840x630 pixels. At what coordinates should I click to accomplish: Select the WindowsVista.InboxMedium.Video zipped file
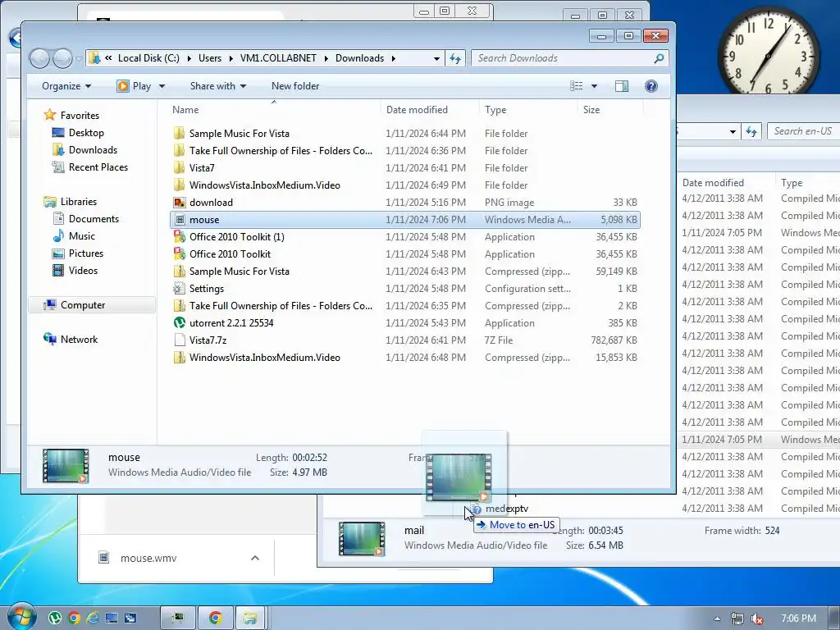[x=404, y=358]
